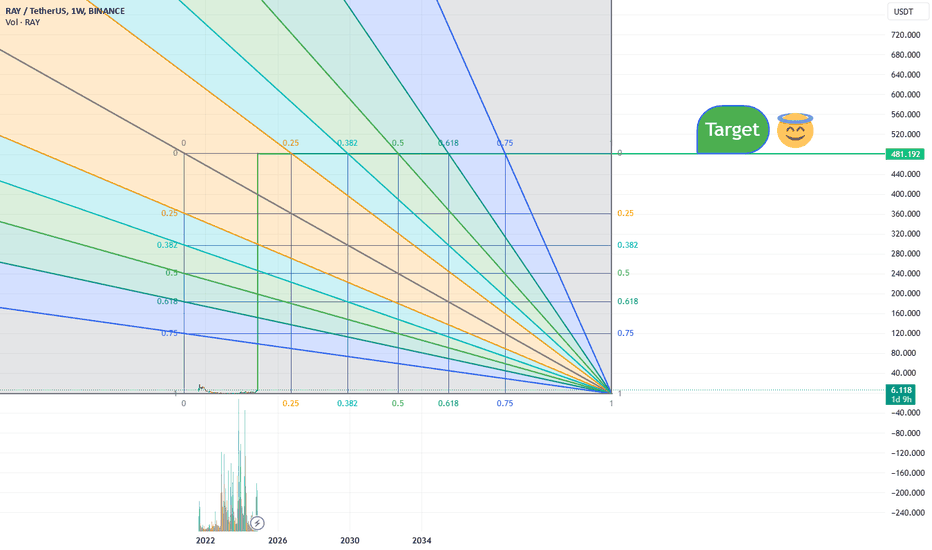The width and height of the screenshot is (932, 550).
Task: Click the 240.000 price axis value
Action: 905,274
